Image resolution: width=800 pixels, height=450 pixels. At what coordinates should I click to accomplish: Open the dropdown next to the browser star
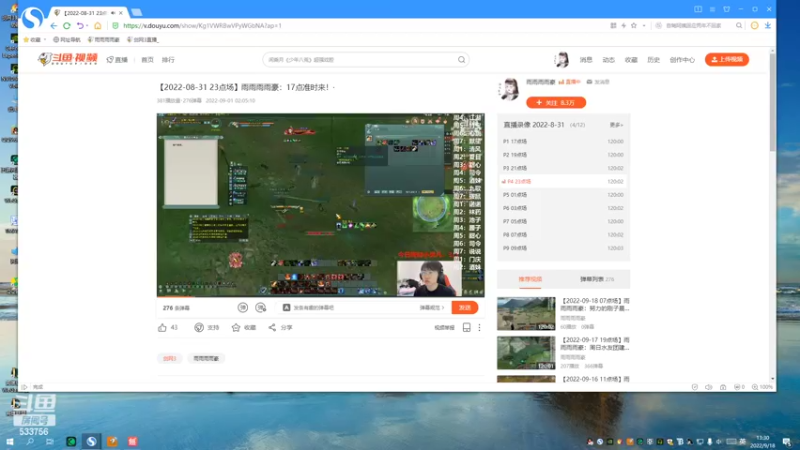pyautogui.click(x=644, y=26)
